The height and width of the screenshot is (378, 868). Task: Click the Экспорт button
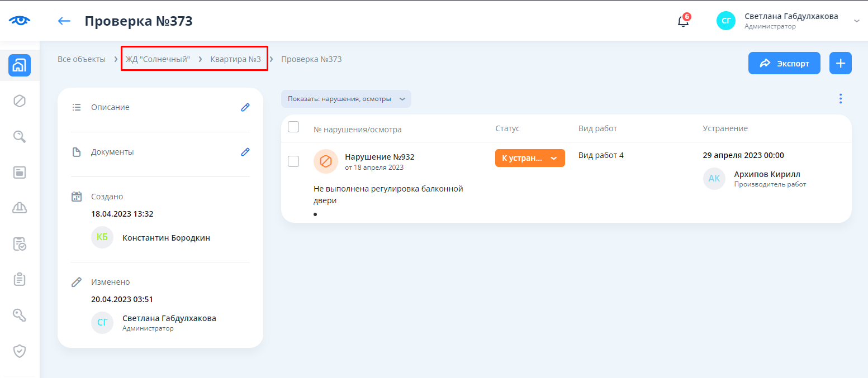click(x=784, y=63)
